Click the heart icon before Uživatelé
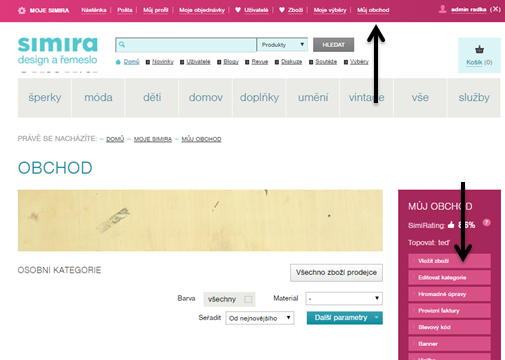Viewport: 505px width, 360px height. pyautogui.click(x=238, y=10)
